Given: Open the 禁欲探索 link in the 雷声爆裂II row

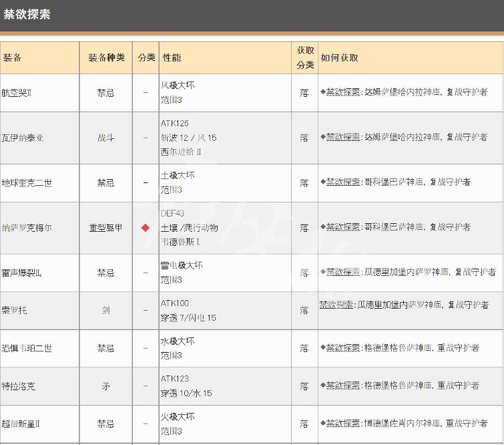Looking at the screenshot, I should 343,272.
